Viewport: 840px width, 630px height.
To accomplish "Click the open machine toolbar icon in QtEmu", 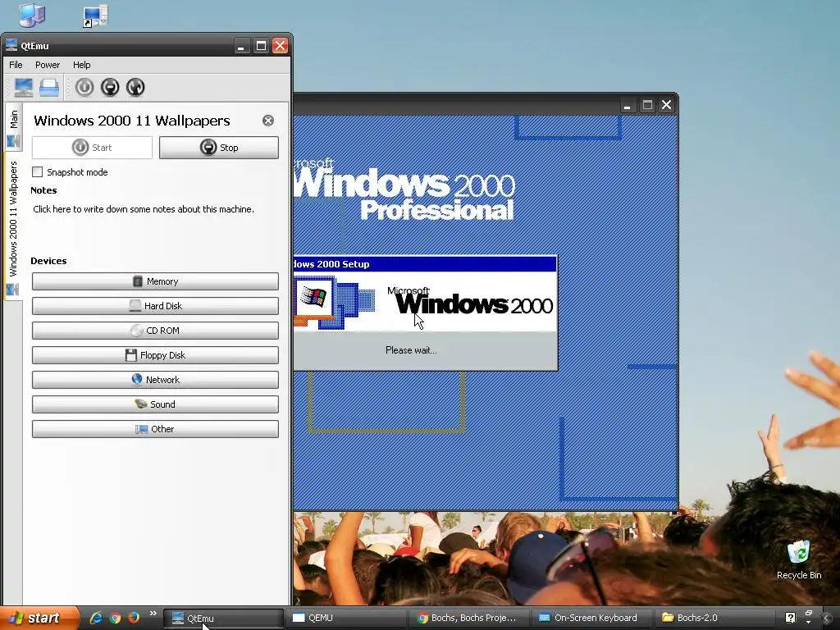I will coord(49,87).
